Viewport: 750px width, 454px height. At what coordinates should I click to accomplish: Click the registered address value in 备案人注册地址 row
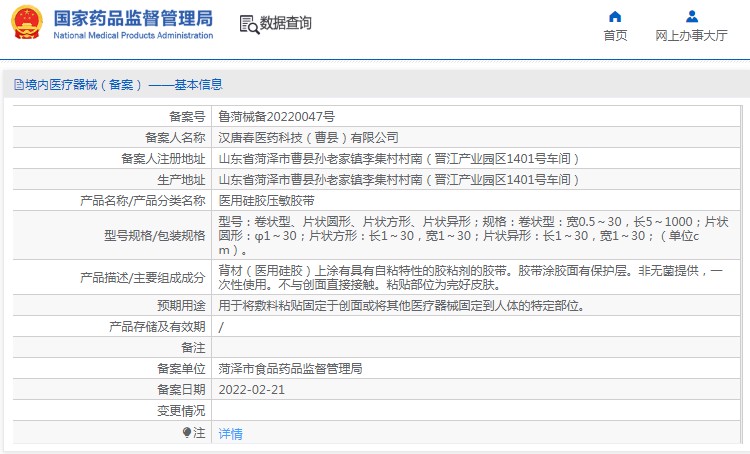click(399, 159)
